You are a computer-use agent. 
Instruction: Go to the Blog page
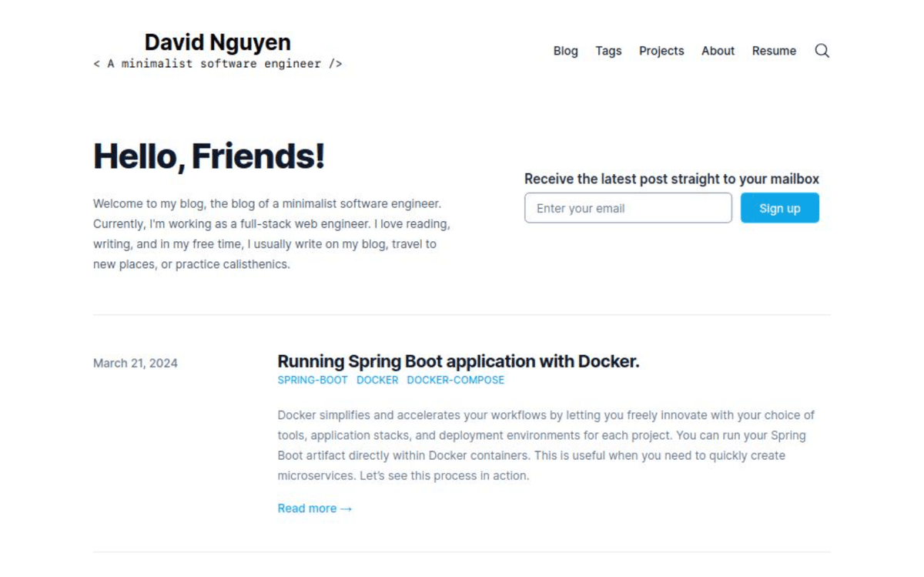tap(565, 51)
